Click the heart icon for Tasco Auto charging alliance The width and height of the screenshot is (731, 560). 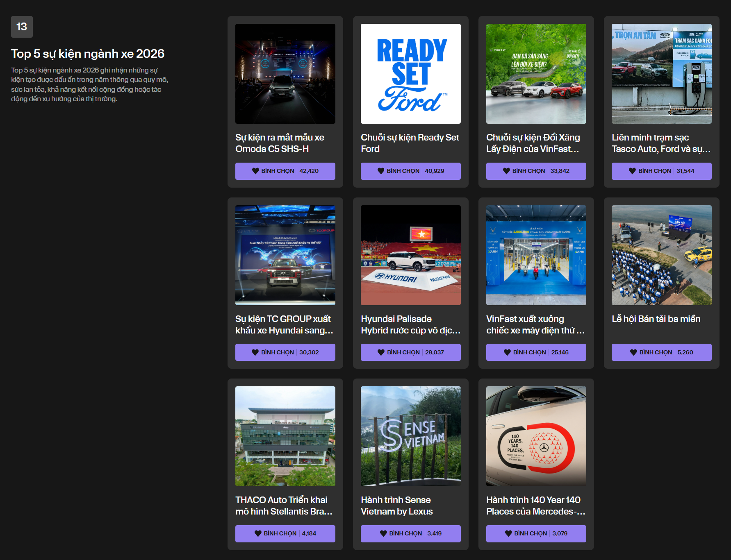(x=632, y=171)
